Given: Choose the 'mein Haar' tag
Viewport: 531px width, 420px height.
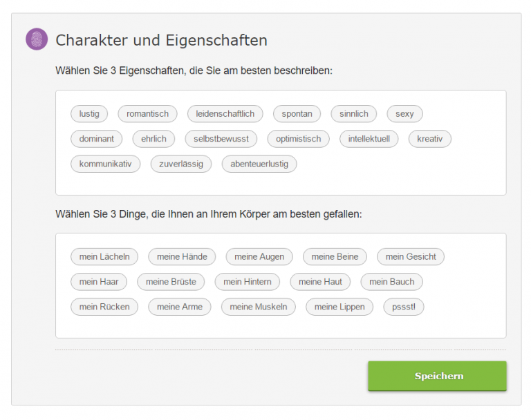Looking at the screenshot, I should [99, 282].
